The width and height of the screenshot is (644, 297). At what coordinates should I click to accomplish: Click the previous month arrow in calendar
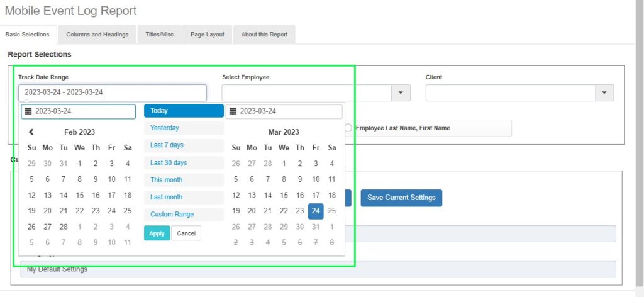tap(31, 132)
